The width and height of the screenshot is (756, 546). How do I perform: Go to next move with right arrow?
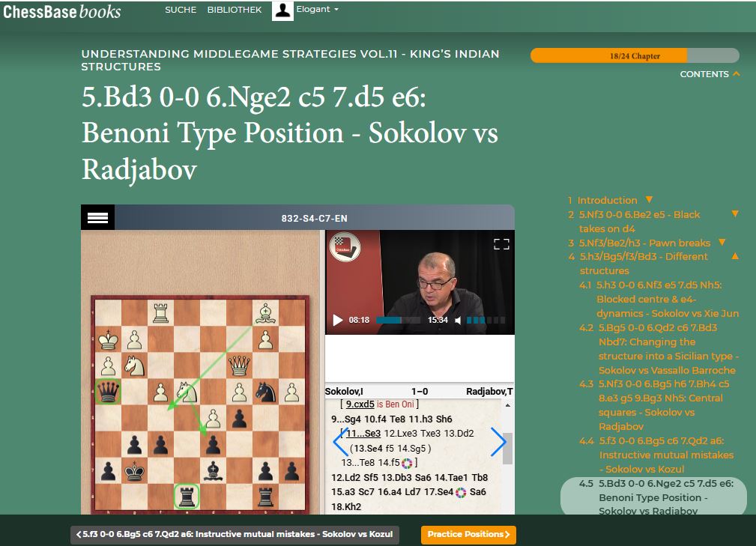498,442
